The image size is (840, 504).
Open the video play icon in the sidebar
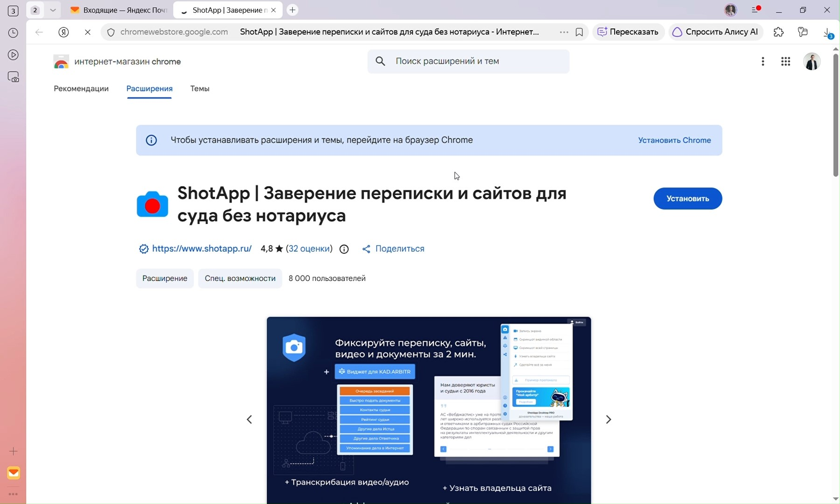pos(14,55)
